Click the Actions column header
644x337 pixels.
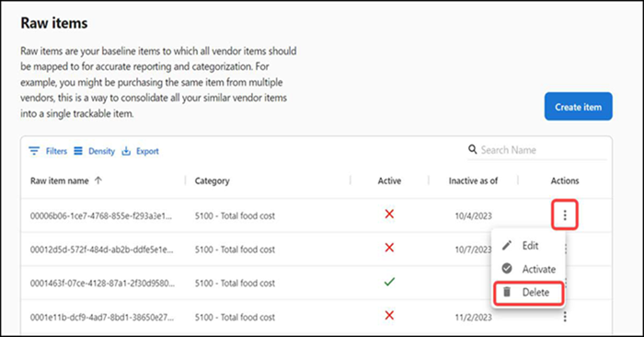point(565,180)
